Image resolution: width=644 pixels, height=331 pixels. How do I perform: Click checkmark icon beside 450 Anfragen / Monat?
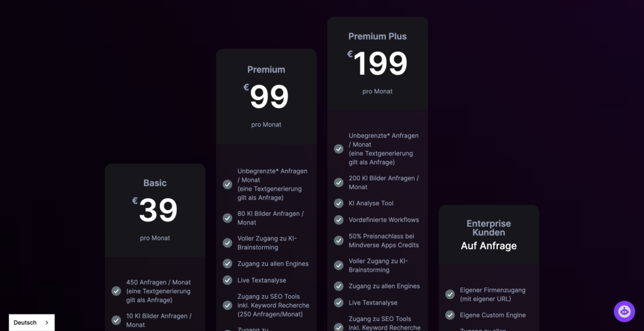tap(116, 291)
